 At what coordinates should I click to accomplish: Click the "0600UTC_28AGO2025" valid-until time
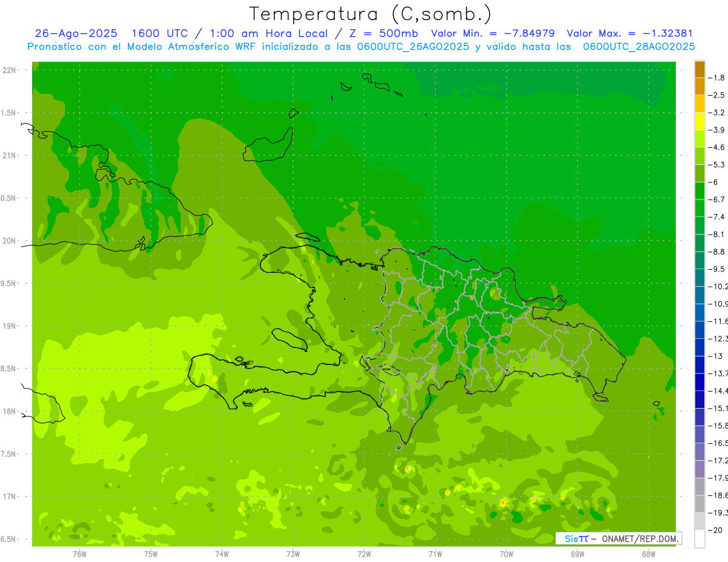click(x=639, y=47)
